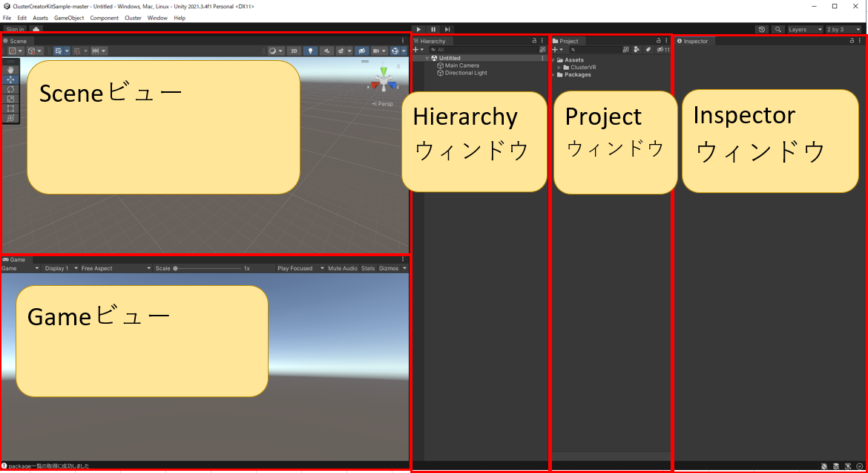
Task: Toggle scene audio
Action: (327, 51)
